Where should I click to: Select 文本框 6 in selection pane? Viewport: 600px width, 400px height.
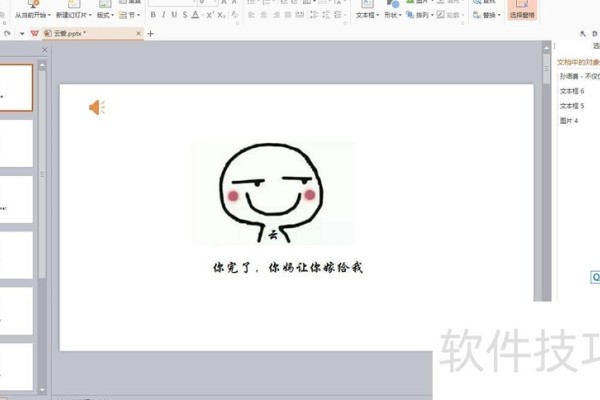[572, 91]
